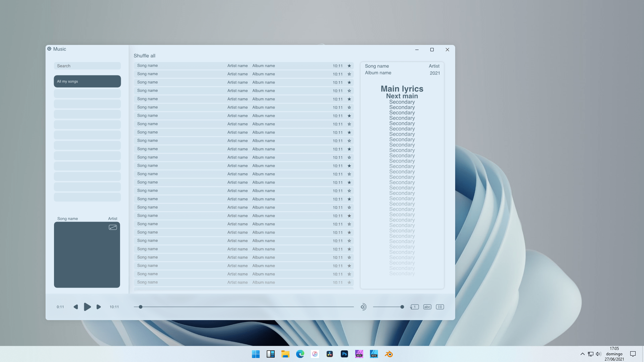The image size is (644, 362).
Task: Toggle the lyrics display with the abc button
Action: [x=427, y=307]
